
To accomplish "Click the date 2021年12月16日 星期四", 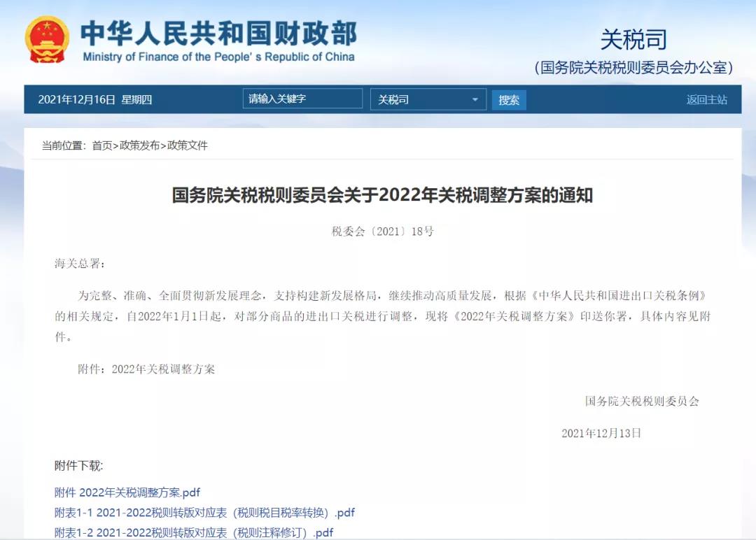I will coord(95,100).
